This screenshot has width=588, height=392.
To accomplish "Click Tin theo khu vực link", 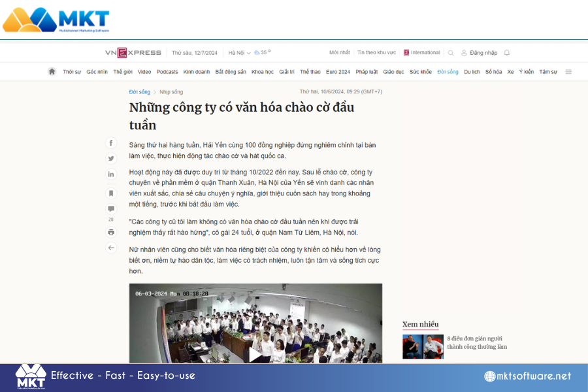I will pyautogui.click(x=376, y=52).
